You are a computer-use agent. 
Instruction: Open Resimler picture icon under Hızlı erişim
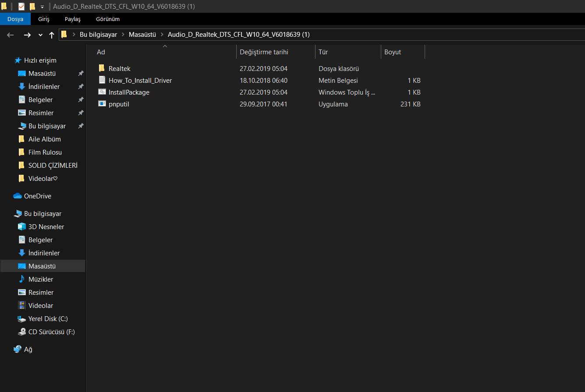coord(22,113)
